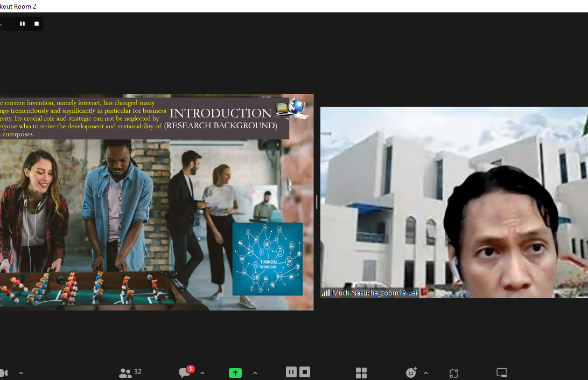Select the Much.Nasucha_zoom19 uai name label
This screenshot has width=588, height=380.
(x=375, y=293)
